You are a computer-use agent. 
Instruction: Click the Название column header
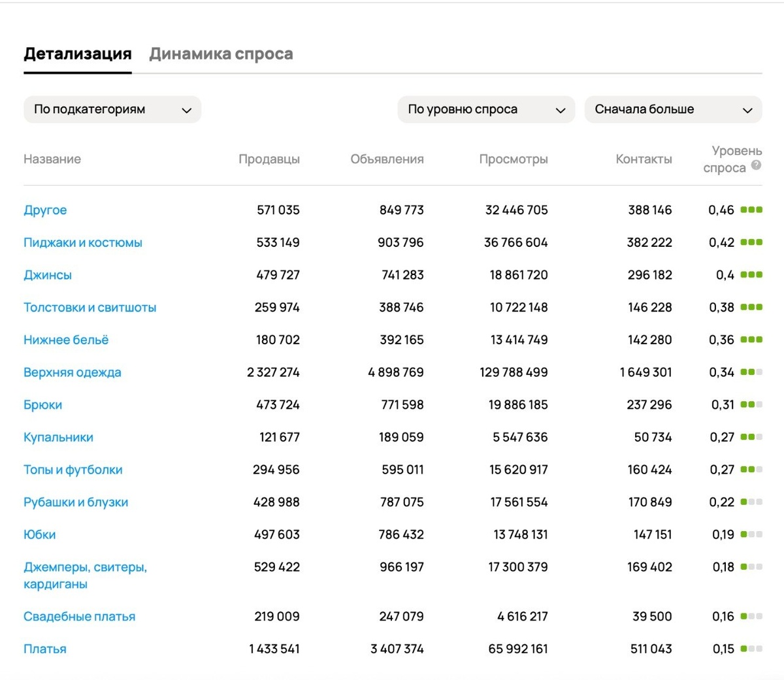coord(52,159)
